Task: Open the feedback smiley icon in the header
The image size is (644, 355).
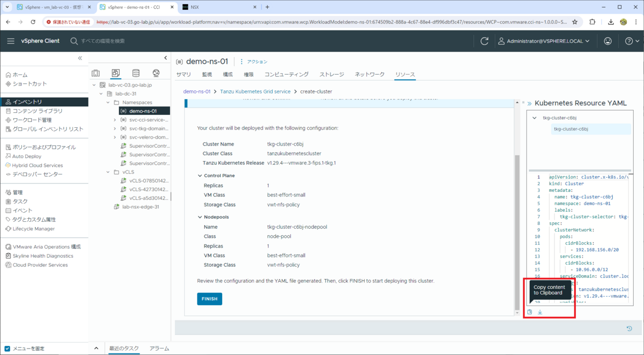Action: point(606,41)
